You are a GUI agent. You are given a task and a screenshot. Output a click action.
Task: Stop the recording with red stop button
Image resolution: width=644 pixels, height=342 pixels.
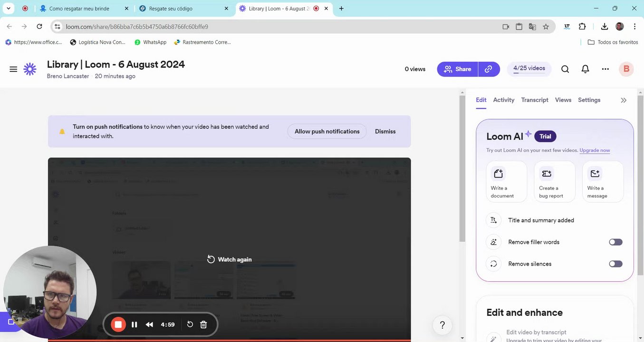click(118, 324)
